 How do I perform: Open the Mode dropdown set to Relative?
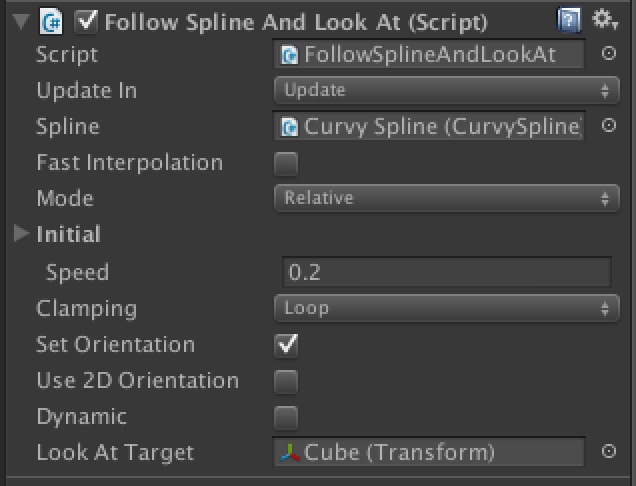coord(447,198)
